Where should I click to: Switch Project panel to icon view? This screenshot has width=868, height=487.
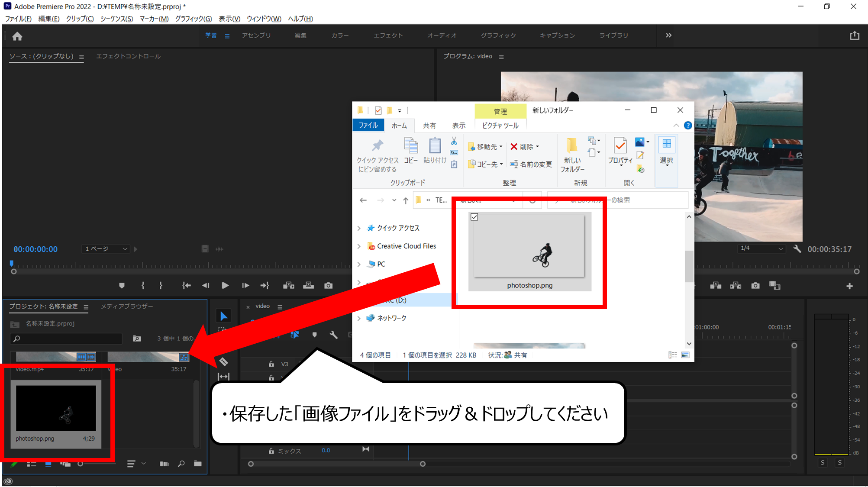tap(48, 464)
